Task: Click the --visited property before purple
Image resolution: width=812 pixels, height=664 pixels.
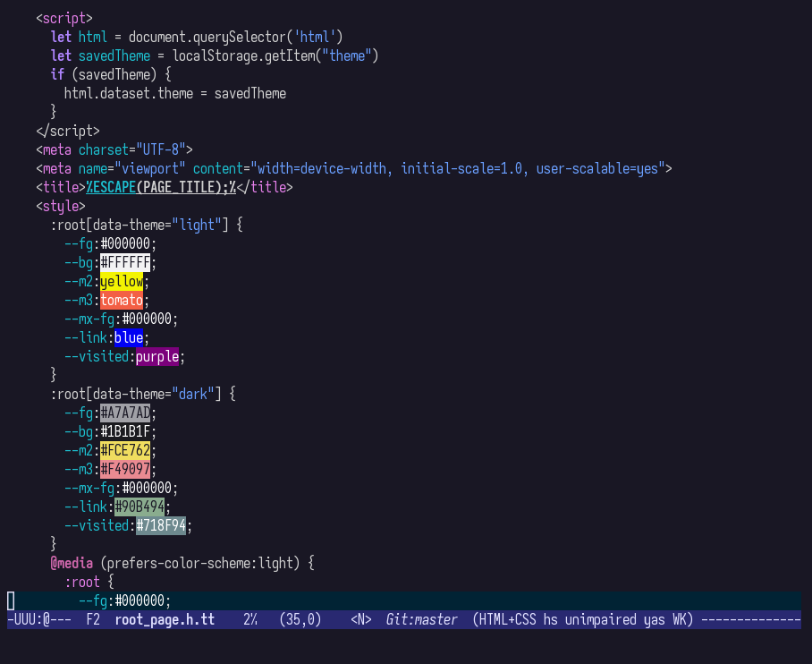Action: pos(97,357)
